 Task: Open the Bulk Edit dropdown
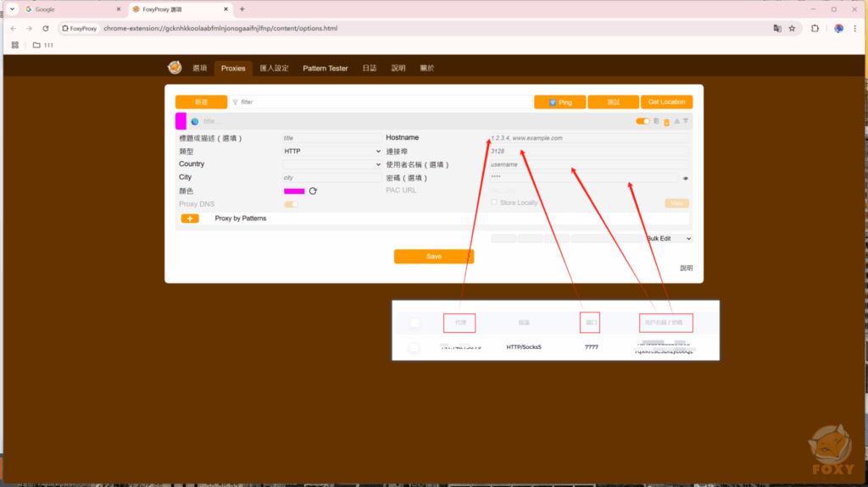coord(669,239)
